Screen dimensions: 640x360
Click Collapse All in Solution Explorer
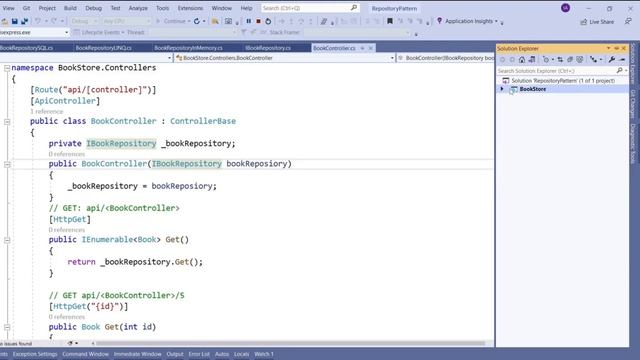pos(570,60)
